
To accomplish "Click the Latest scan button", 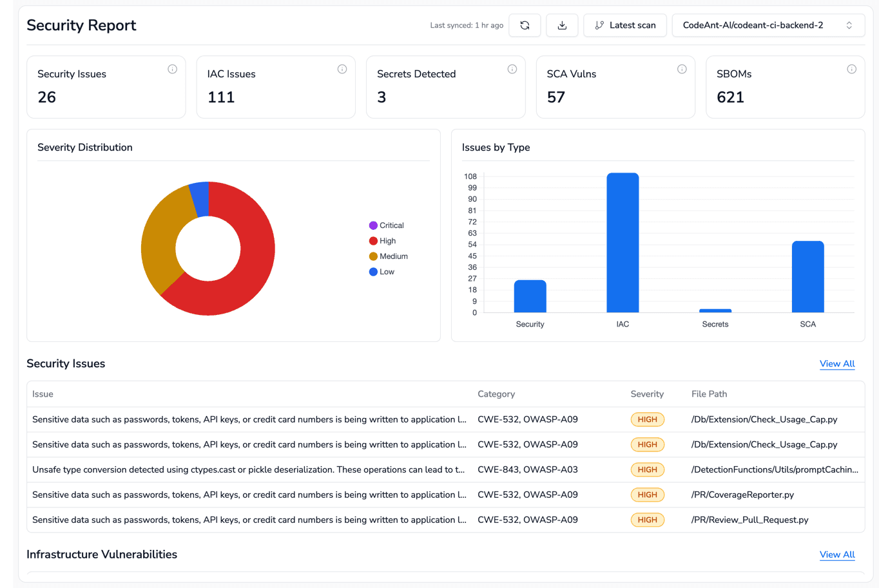I will (x=625, y=25).
